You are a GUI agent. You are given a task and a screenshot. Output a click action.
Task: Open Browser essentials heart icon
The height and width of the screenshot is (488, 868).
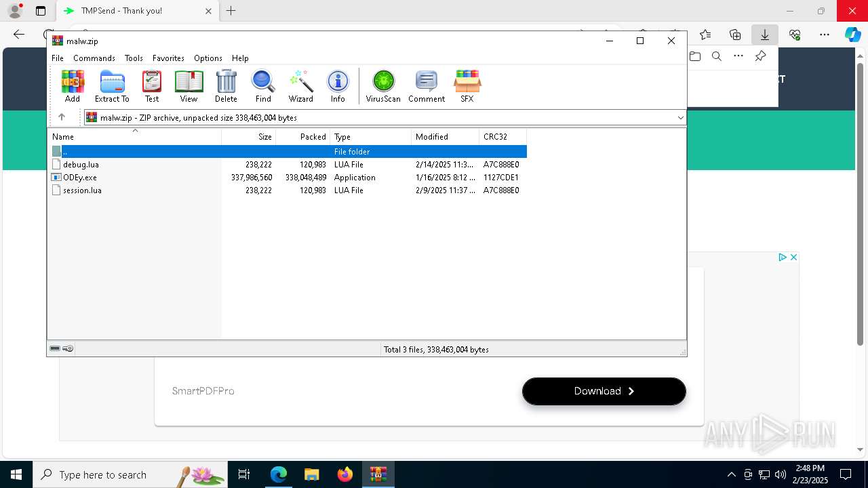click(x=795, y=35)
